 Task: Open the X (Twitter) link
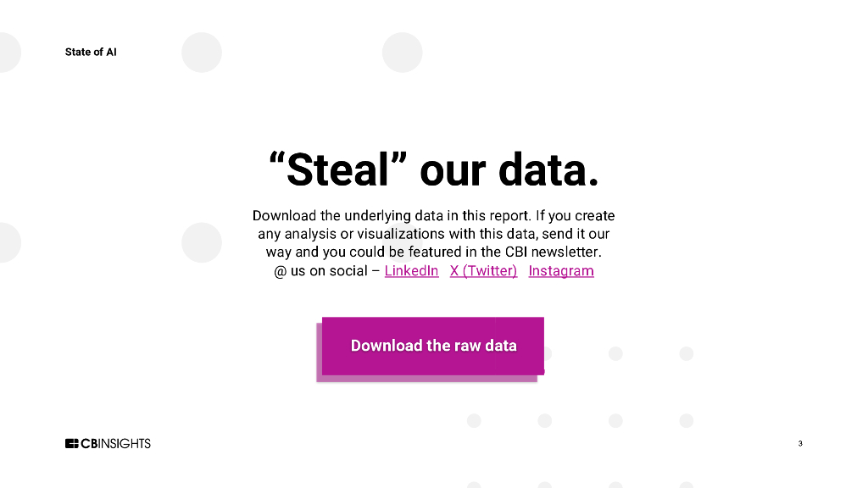pyautogui.click(x=483, y=271)
